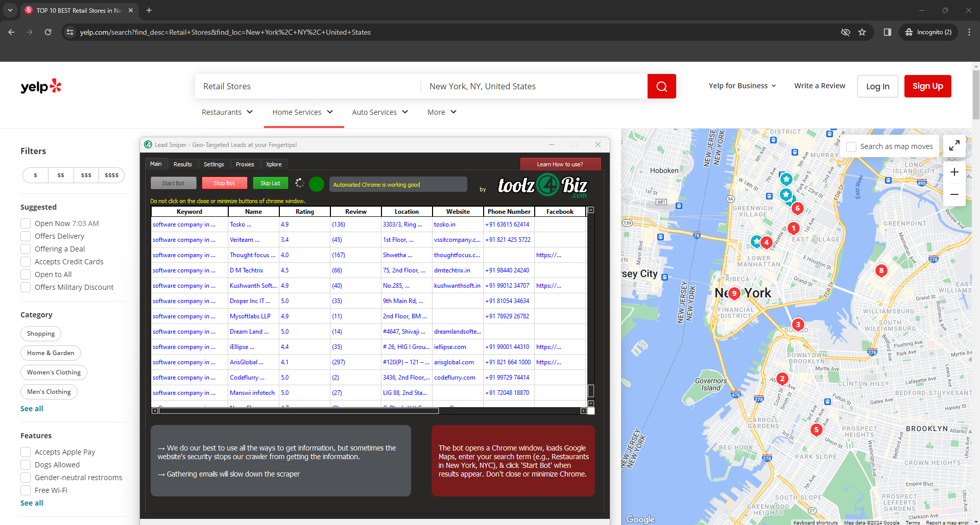This screenshot has width=980, height=525.
Task: Click Learn How to use button
Action: [560, 164]
